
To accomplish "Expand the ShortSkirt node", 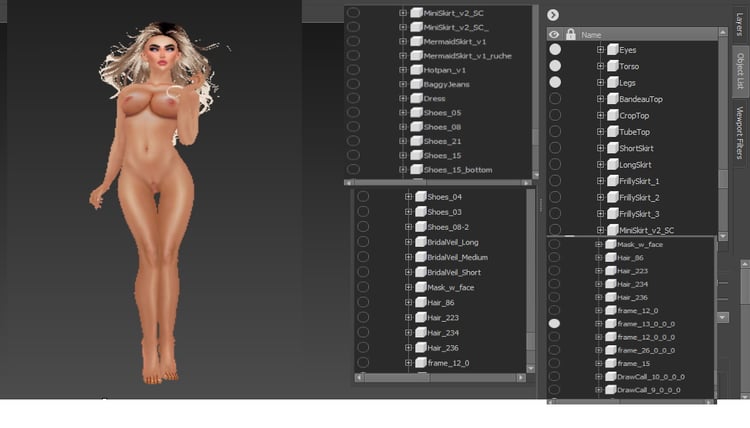I will pos(600,148).
